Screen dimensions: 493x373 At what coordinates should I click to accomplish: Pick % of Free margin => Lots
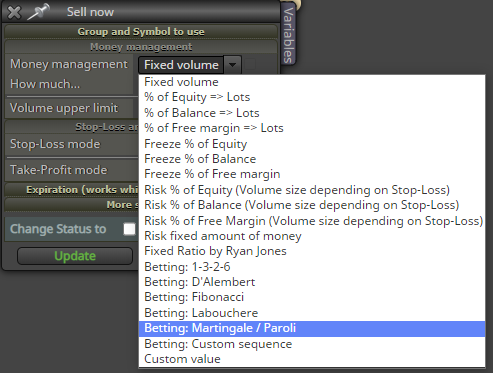[312, 128]
